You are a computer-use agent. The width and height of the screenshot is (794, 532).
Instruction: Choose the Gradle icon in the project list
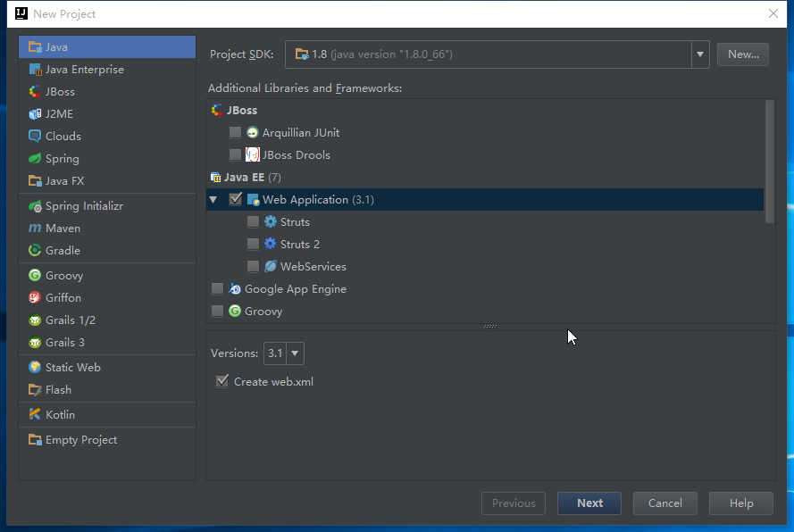(x=35, y=251)
